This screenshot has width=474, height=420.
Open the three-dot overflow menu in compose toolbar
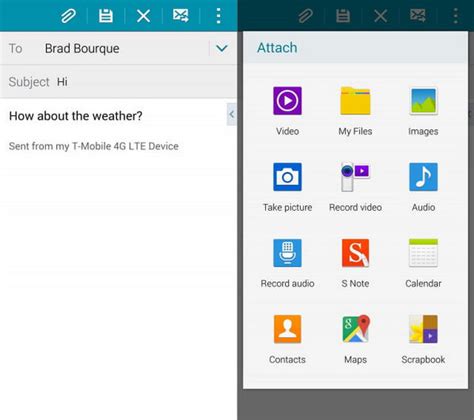[218, 16]
